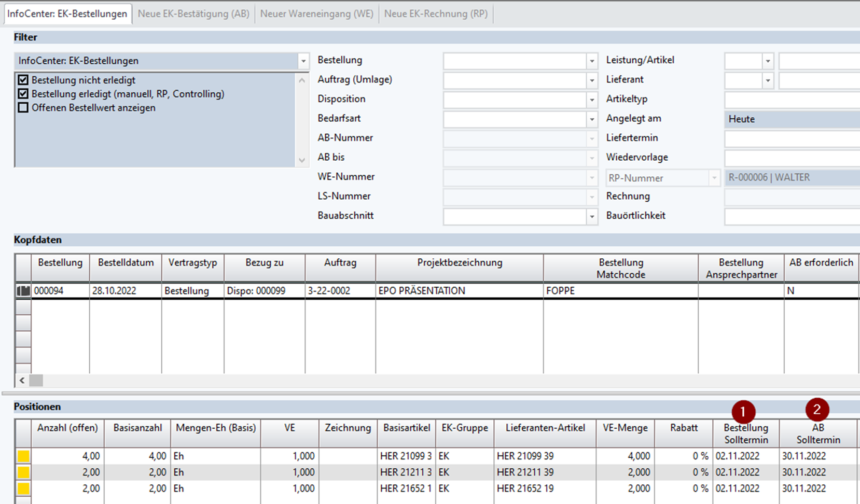
Task: Switch to Neue EK-Bestätigung (AB) tab
Action: (193, 14)
